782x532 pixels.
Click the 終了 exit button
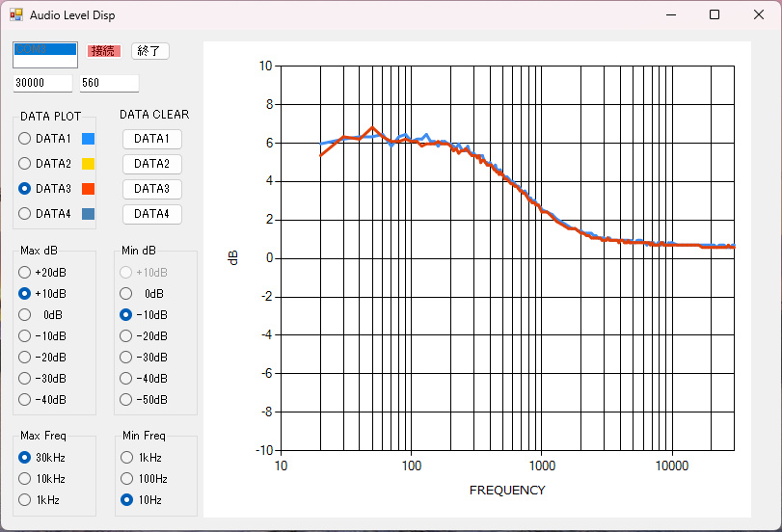(150, 51)
